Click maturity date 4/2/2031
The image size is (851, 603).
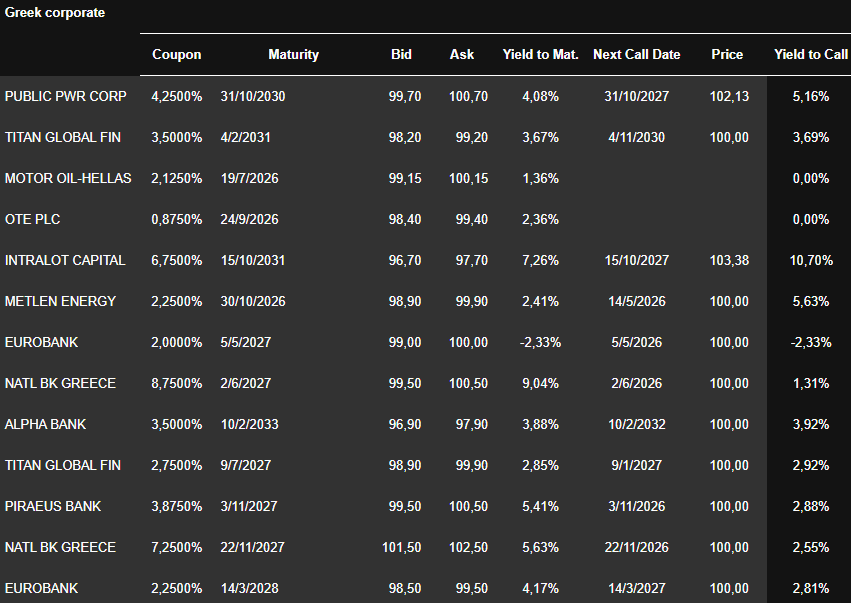(x=245, y=137)
